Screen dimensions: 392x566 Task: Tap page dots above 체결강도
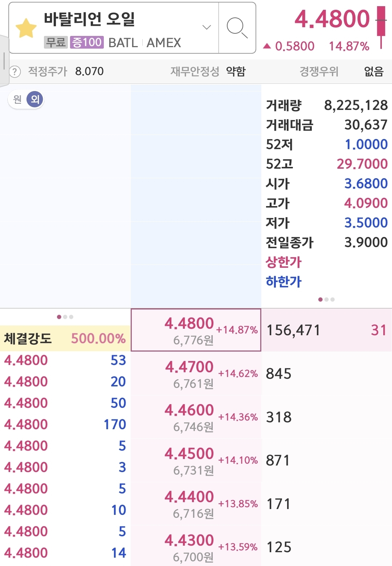point(65,317)
